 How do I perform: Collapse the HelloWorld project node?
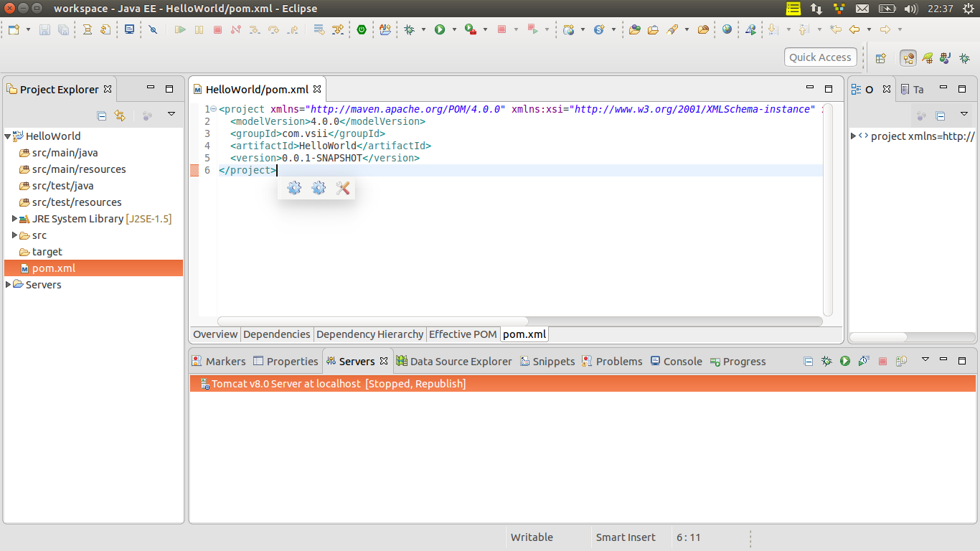(x=8, y=136)
